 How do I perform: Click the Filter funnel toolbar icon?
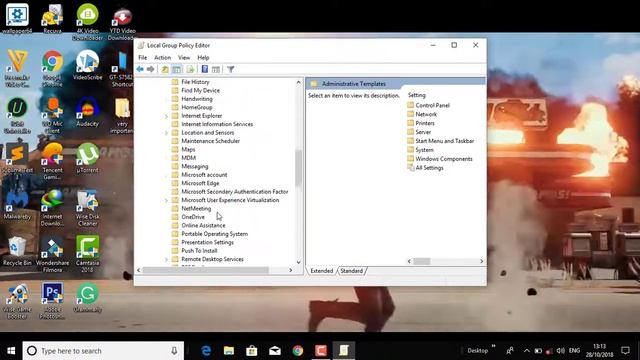coord(231,69)
